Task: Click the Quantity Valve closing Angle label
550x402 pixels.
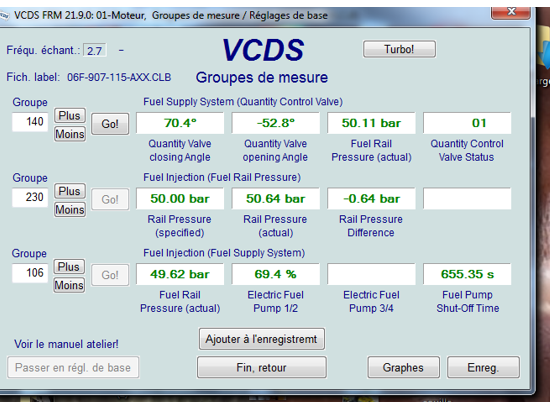Action: tap(180, 150)
